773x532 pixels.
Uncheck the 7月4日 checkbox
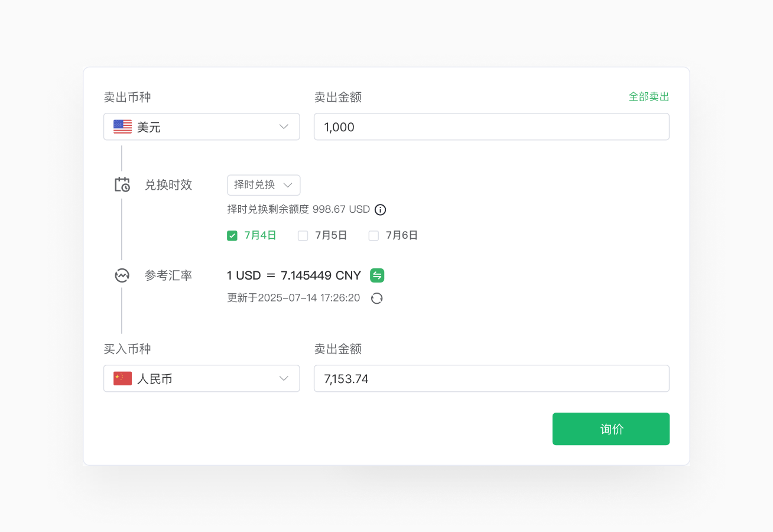pos(232,236)
